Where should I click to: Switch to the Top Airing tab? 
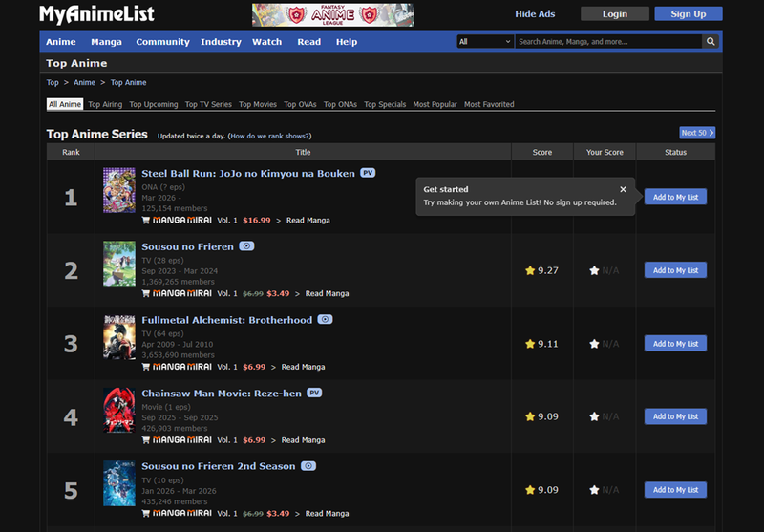pos(105,105)
